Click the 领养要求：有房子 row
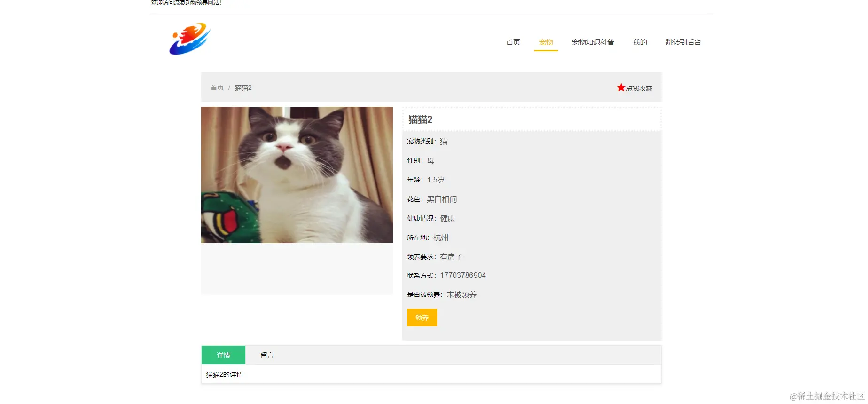Image resolution: width=868 pixels, height=404 pixels. pyautogui.click(x=435, y=257)
